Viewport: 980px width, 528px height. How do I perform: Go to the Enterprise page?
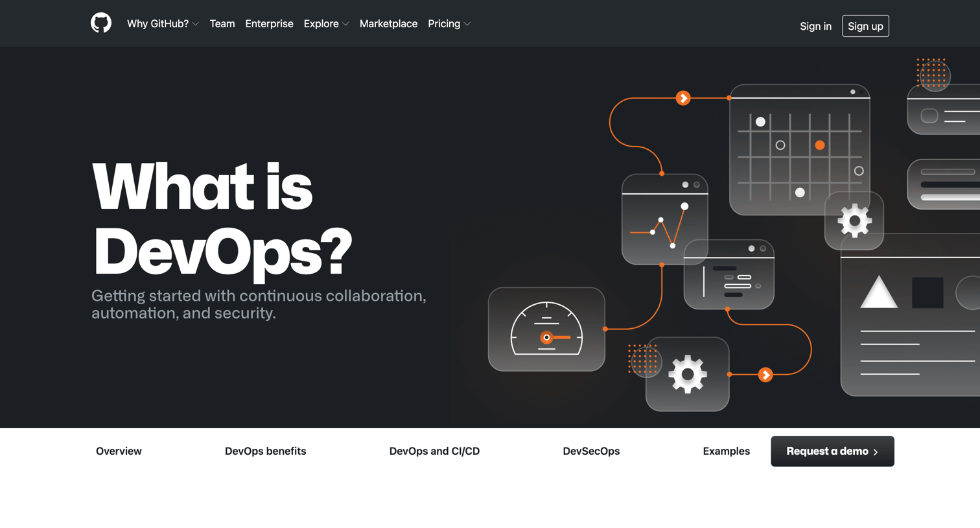[269, 24]
